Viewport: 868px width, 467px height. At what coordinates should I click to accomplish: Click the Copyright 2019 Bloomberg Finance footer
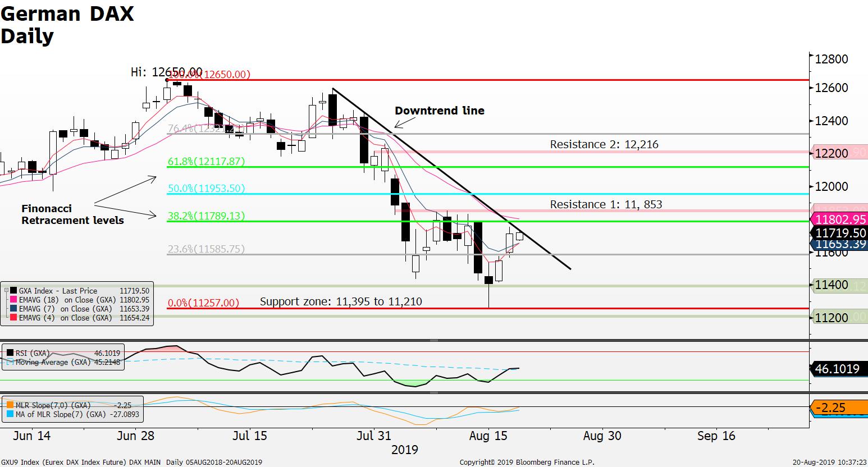(x=527, y=463)
